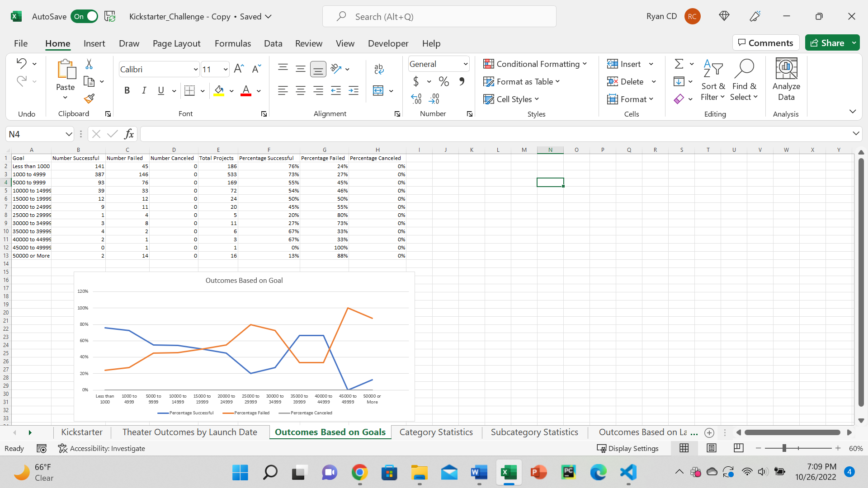The image size is (868, 488).
Task: Open the Font Size dropdown
Action: point(226,69)
